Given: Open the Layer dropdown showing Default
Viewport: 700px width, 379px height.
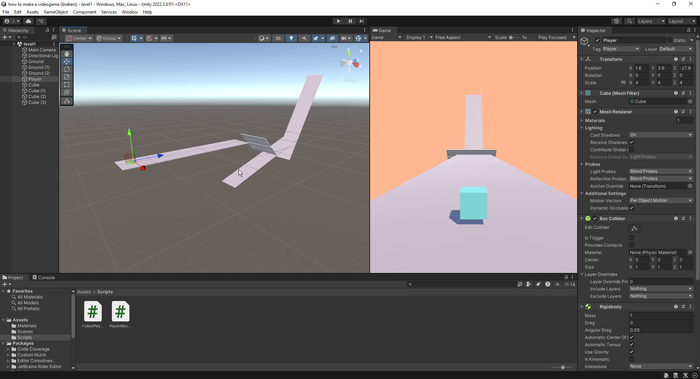Looking at the screenshot, I should pos(675,49).
